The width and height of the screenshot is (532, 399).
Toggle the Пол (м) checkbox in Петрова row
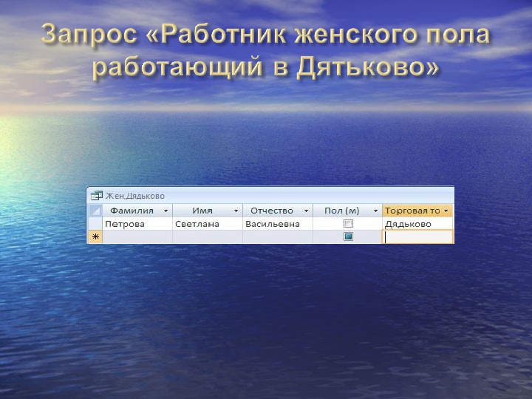pos(349,224)
